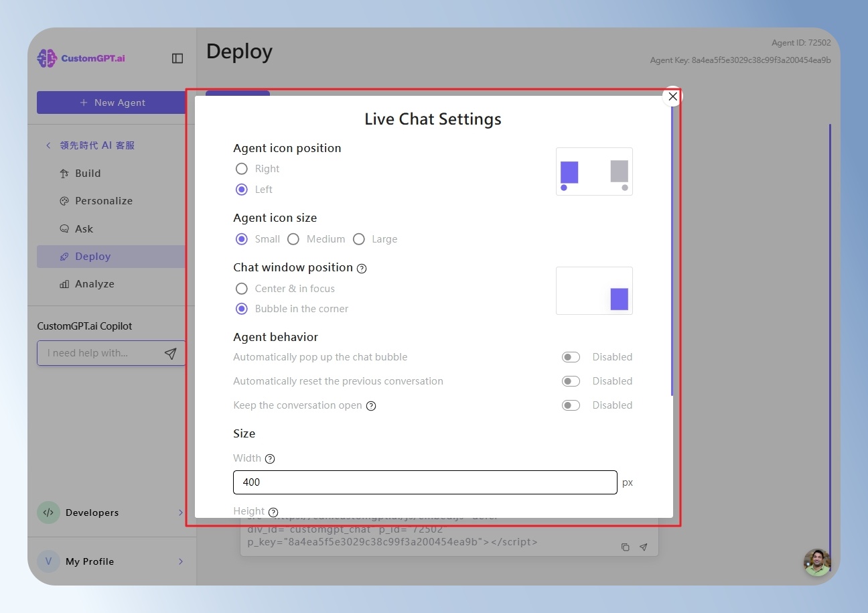Expand the Developers section chevron
This screenshot has width=868, height=613.
click(x=181, y=513)
